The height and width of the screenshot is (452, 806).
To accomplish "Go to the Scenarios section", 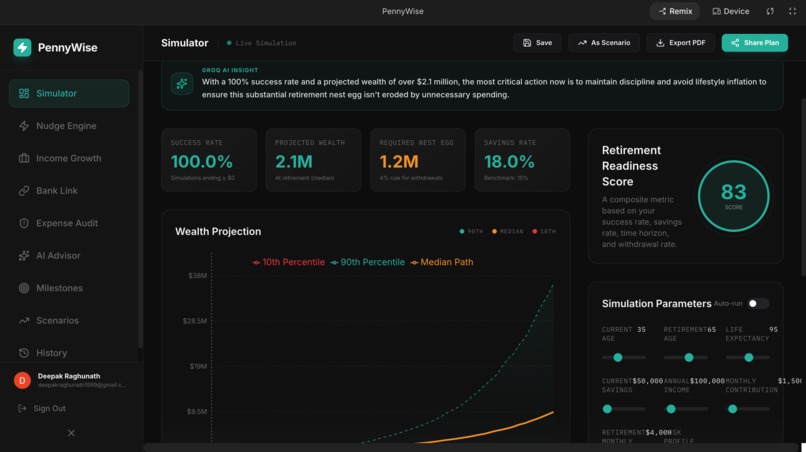I will [x=69, y=320].
